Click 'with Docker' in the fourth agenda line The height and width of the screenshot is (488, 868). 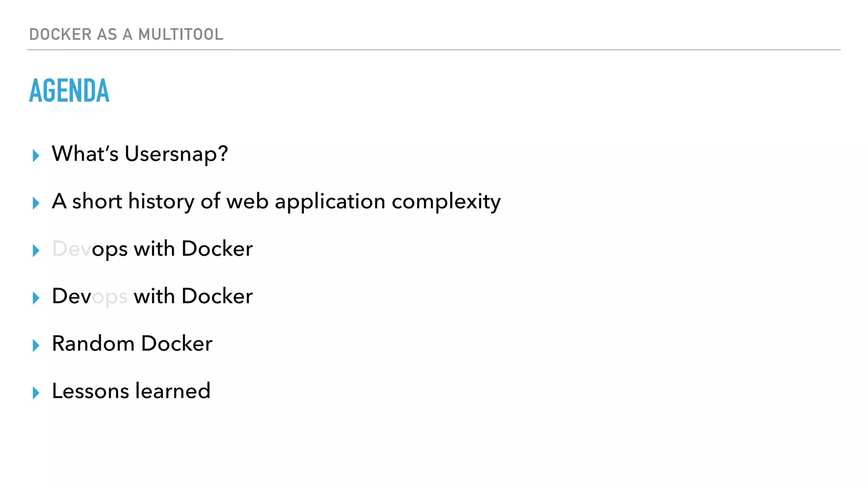193,296
